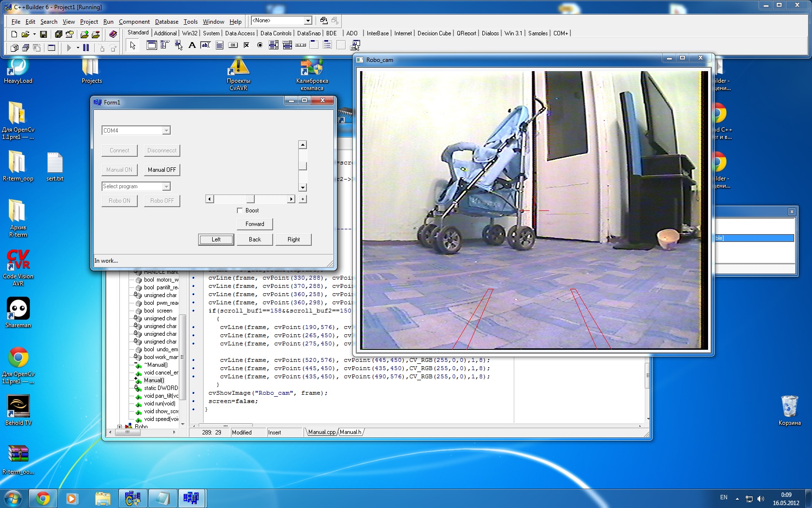Click the Help contents book icon
Image resolution: width=812 pixels, height=508 pixels.
click(x=113, y=34)
